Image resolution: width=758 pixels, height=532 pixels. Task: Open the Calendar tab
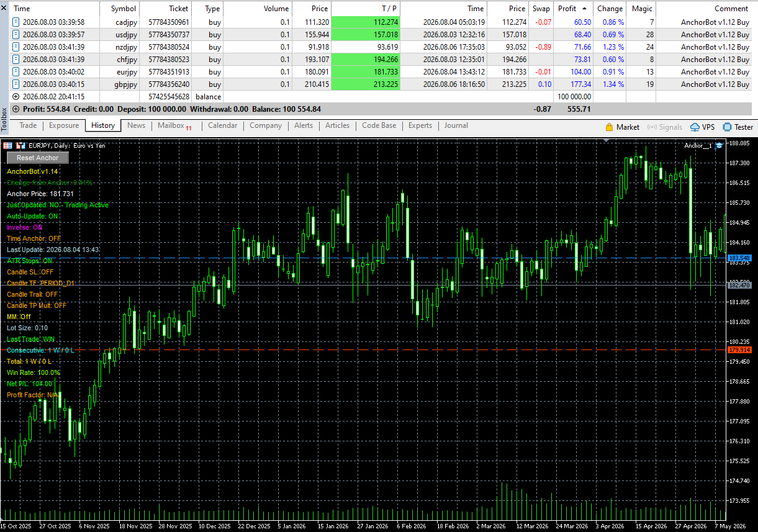click(x=222, y=125)
